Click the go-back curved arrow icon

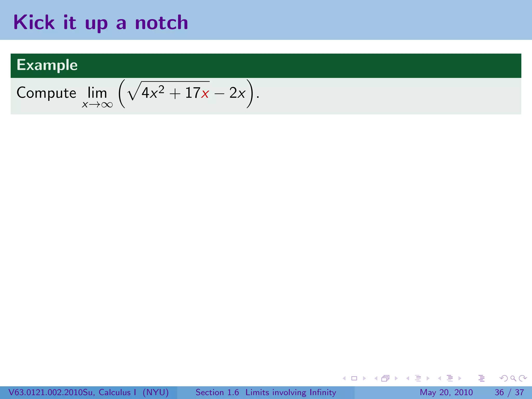coord(504,378)
